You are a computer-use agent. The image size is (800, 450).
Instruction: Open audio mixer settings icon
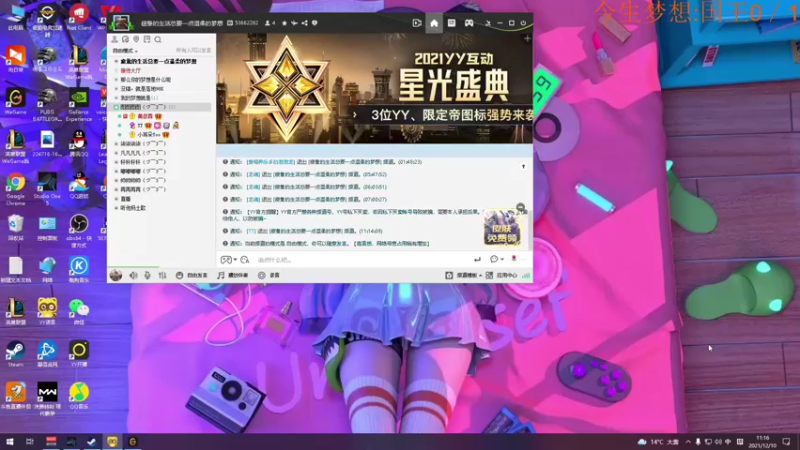click(x=162, y=276)
